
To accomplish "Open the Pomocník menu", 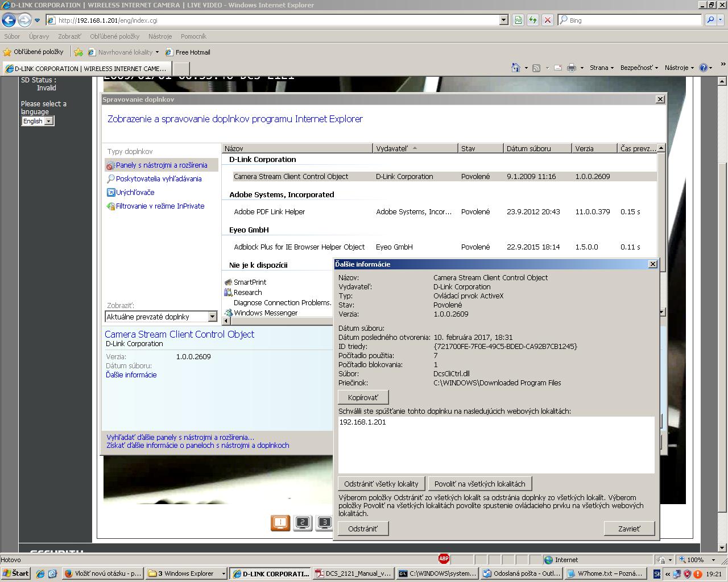I will point(193,36).
